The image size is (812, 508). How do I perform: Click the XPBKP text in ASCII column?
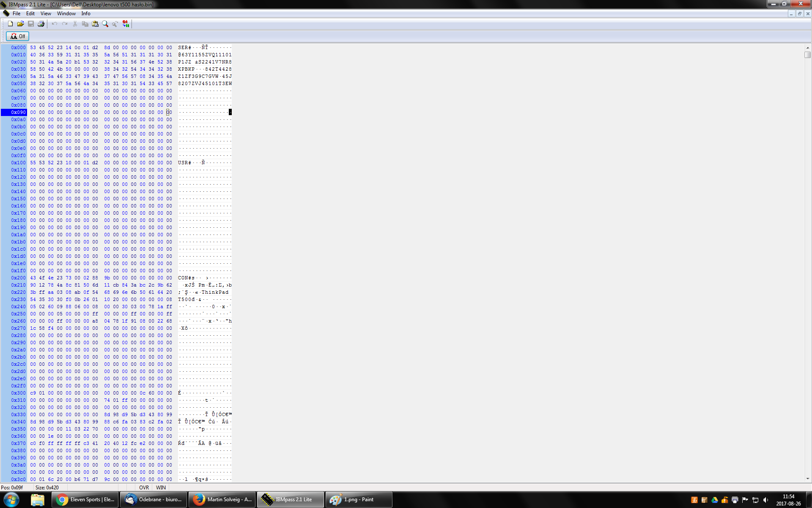click(x=186, y=69)
